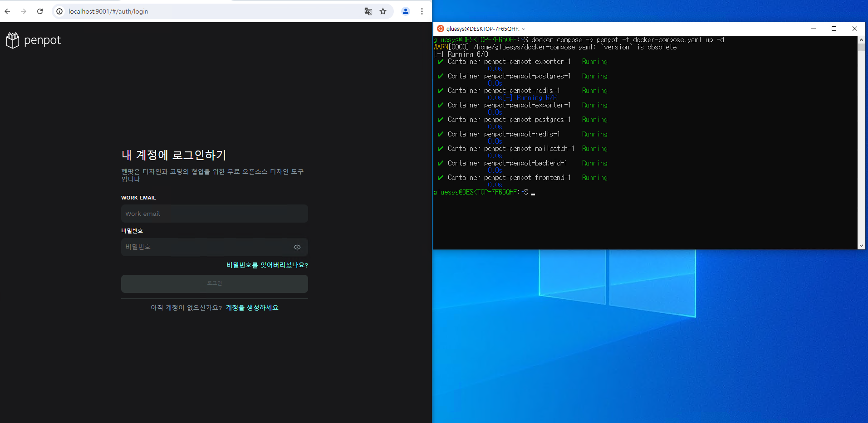
Task: Open the Google Translate icon
Action: tap(368, 11)
